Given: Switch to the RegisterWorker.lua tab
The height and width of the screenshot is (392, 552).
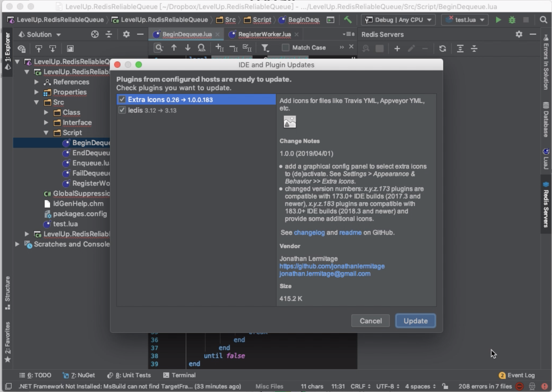Looking at the screenshot, I should point(264,35).
